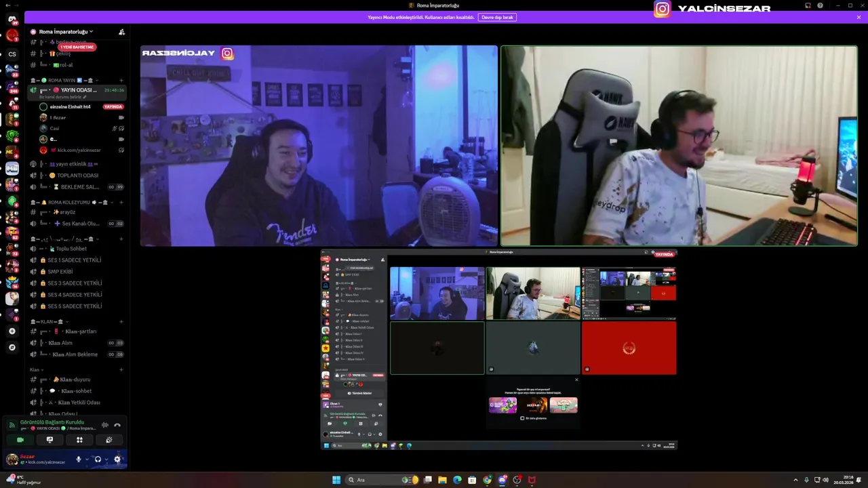Join SES 5 SADECE YETKİLİ channel
Image resolution: width=868 pixels, height=488 pixels.
point(77,306)
